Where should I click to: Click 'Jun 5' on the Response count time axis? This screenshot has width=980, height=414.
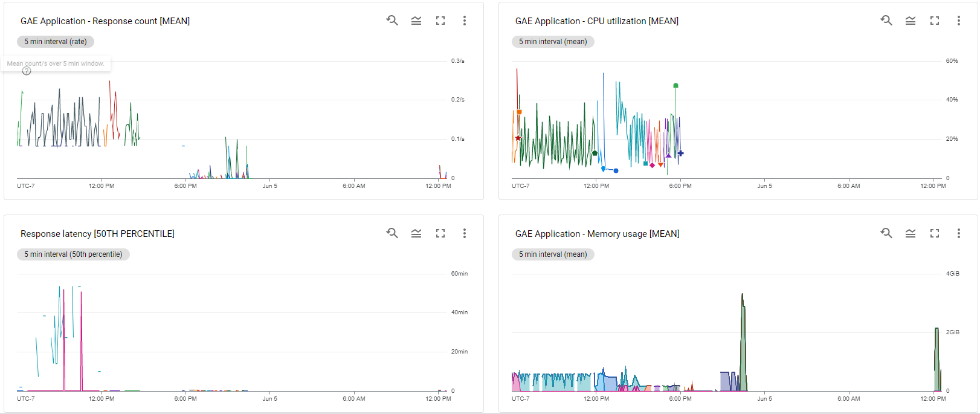(270, 186)
